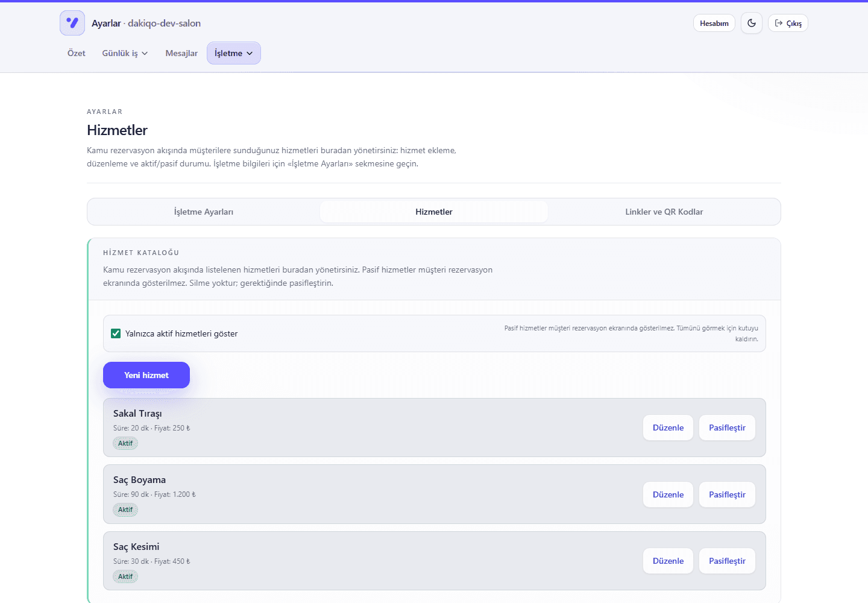Screen dimensions: 868x603
Task: Click the Hizmetler page heading
Action: [x=117, y=130]
